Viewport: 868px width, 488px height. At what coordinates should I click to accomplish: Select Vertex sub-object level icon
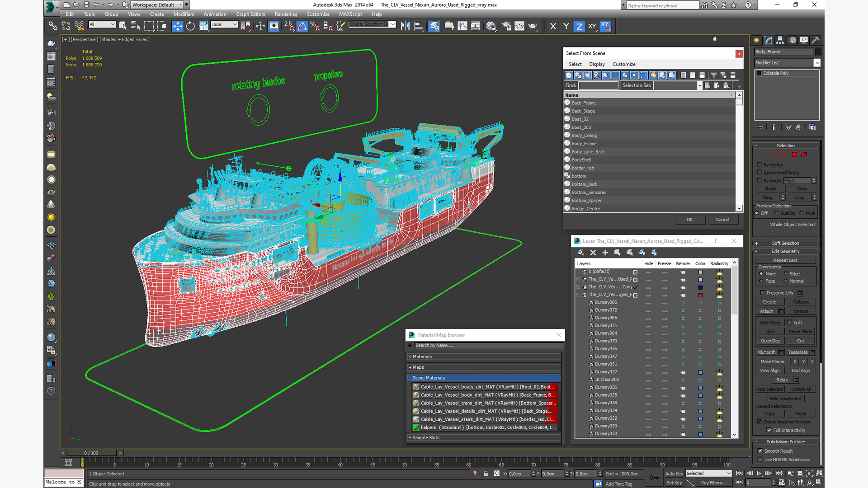765,155
